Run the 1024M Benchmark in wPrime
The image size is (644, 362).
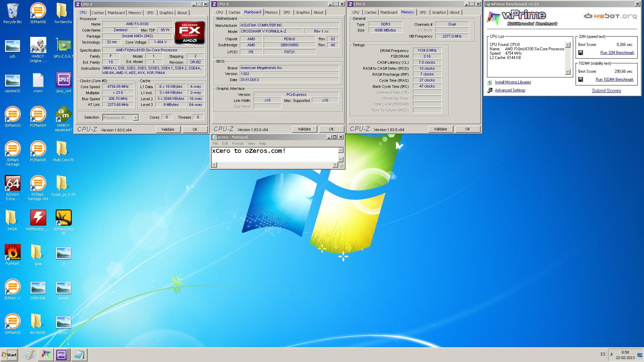[614, 79]
